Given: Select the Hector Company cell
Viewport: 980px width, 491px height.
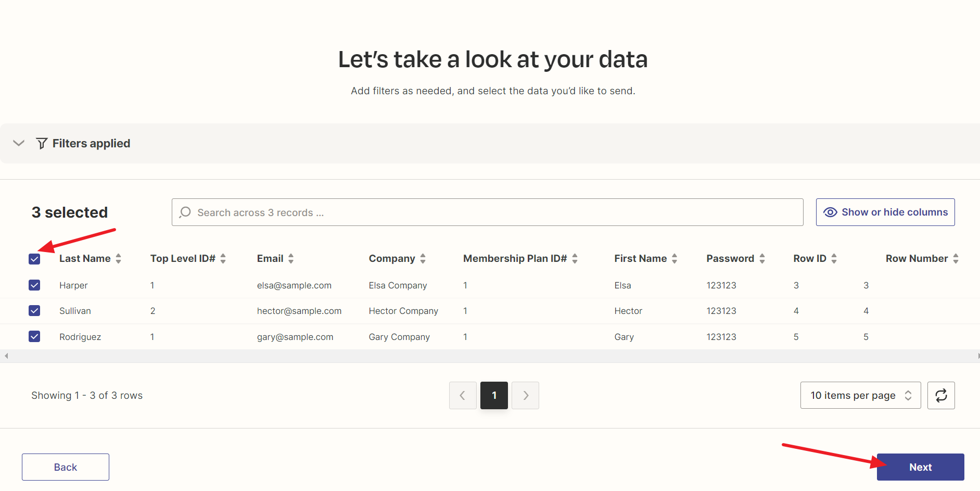Looking at the screenshot, I should coord(403,311).
